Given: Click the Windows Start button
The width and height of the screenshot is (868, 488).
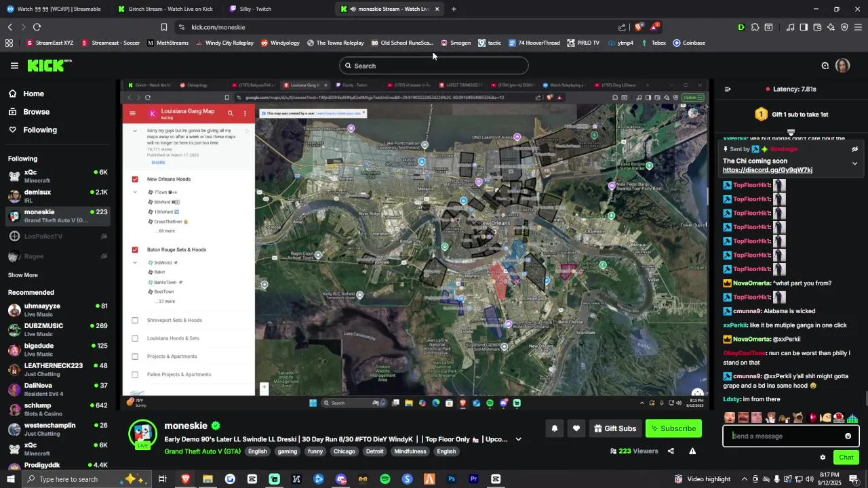Looking at the screenshot, I should click(x=10, y=479).
